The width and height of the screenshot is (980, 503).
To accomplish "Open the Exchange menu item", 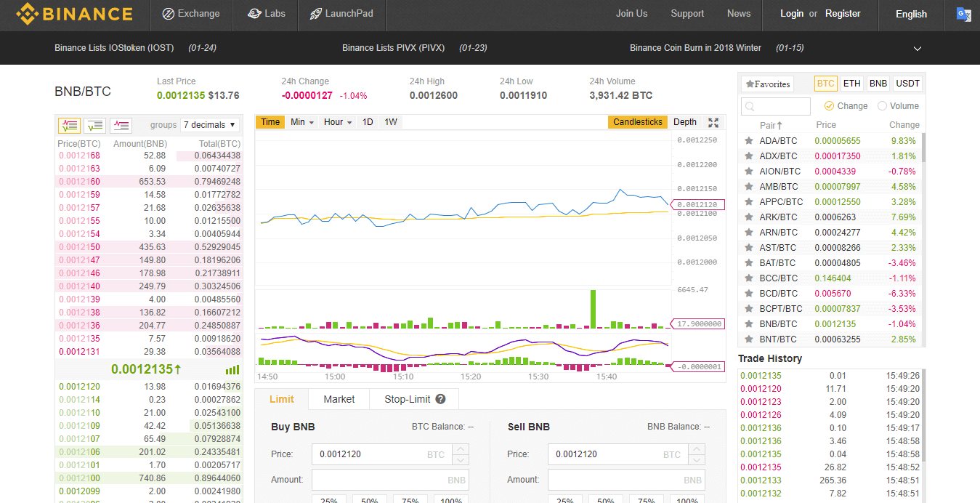I will click(x=191, y=14).
